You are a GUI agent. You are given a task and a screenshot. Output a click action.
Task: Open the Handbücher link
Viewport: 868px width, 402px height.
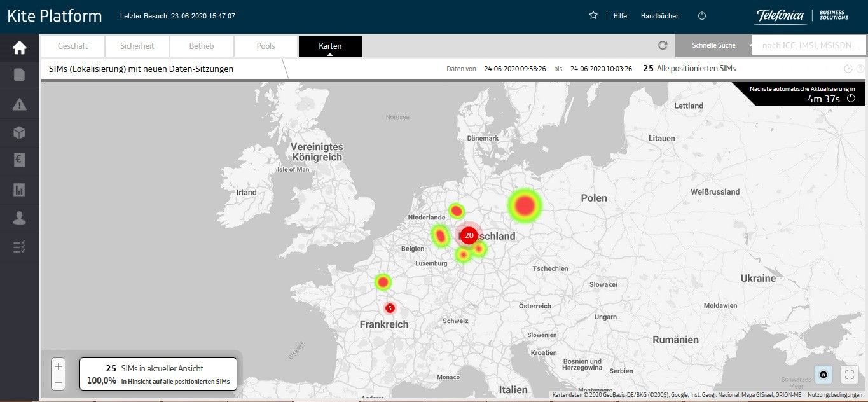659,16
